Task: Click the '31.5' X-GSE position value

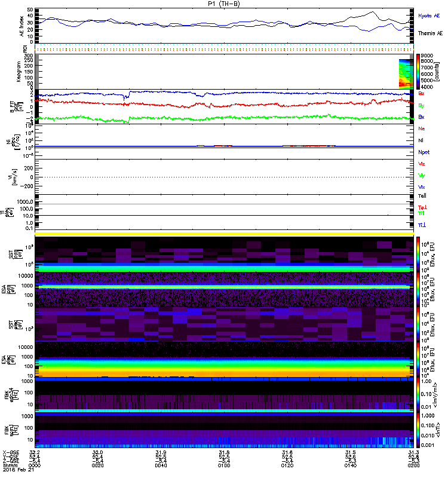Action: click(x=351, y=452)
